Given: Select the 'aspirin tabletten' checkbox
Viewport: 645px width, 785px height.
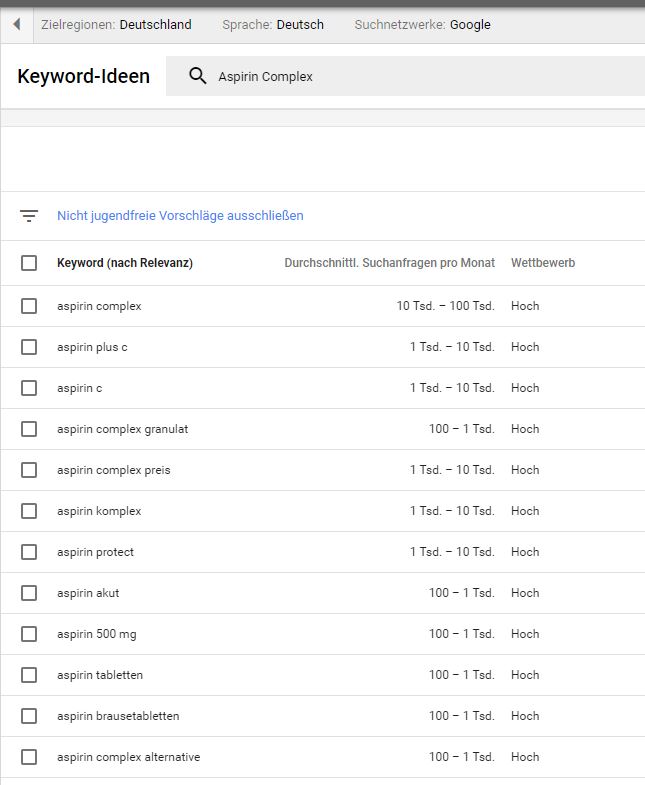Looking at the screenshot, I should [x=29, y=675].
